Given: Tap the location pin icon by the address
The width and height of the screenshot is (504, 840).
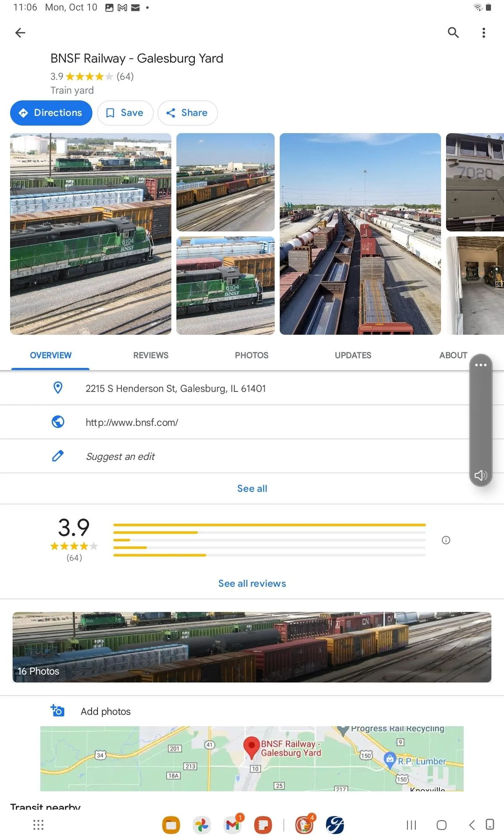Looking at the screenshot, I should pyautogui.click(x=58, y=388).
